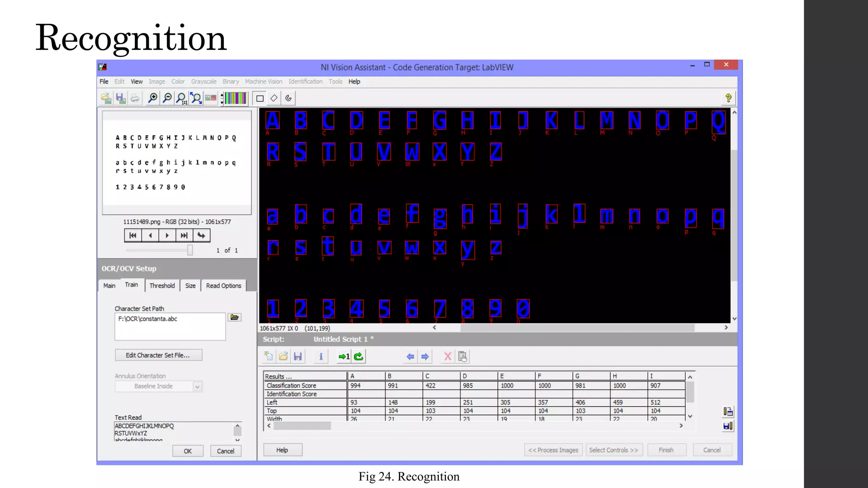Click the Text Read output box

174,432
